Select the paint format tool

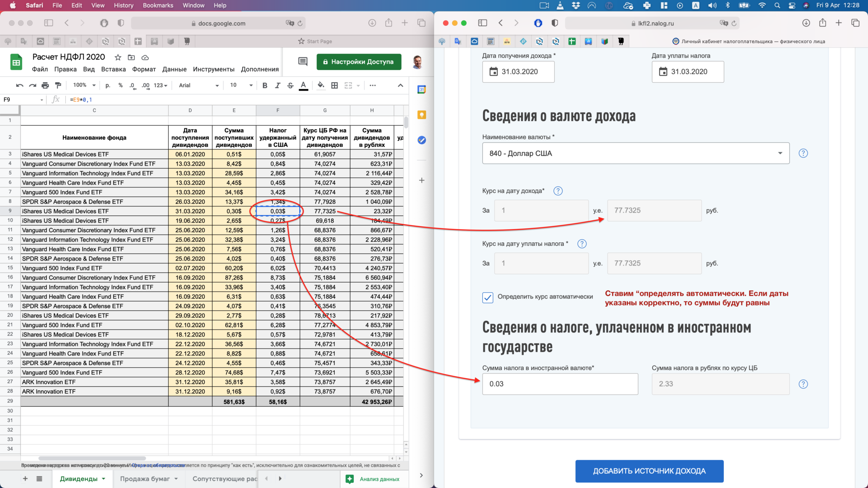(58, 86)
